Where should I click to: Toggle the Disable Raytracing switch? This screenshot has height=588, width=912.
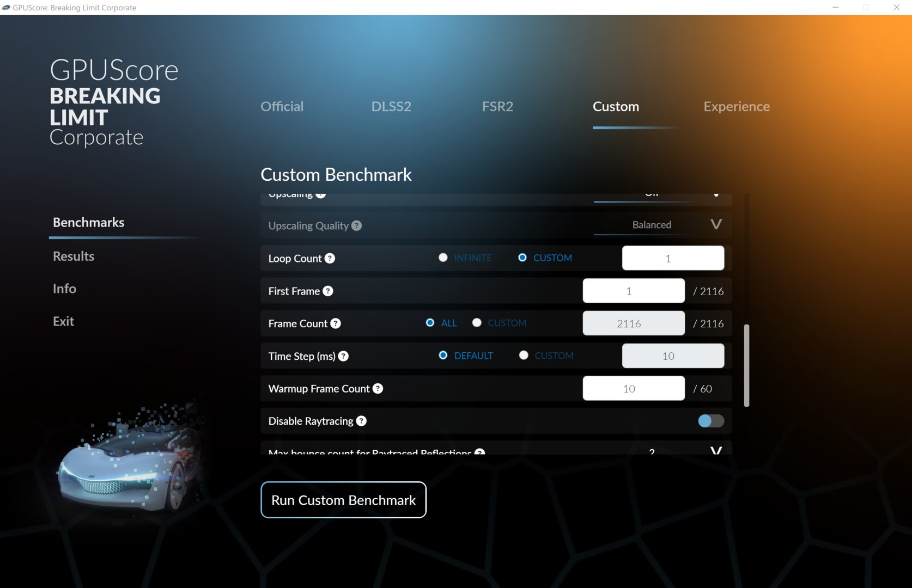[711, 421]
